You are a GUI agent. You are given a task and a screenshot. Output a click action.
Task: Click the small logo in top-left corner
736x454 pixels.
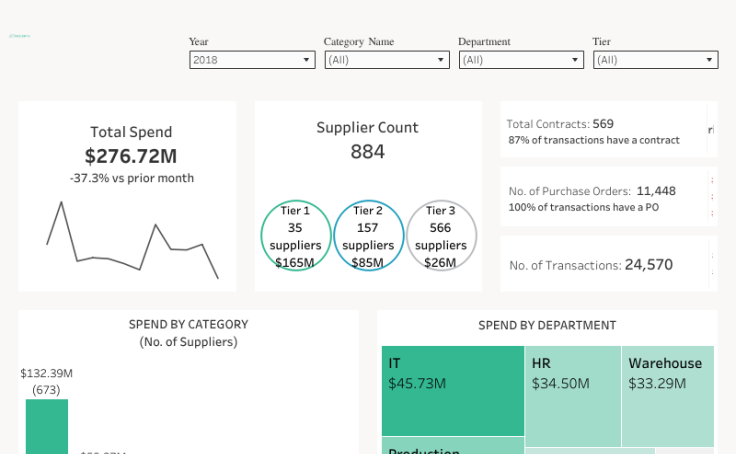19,36
